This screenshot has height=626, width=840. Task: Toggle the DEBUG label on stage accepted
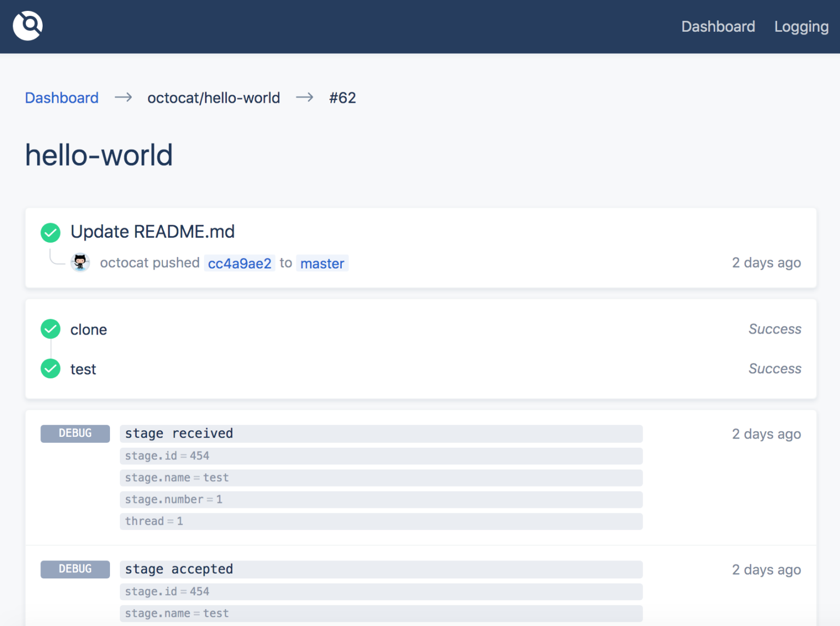[x=75, y=569]
